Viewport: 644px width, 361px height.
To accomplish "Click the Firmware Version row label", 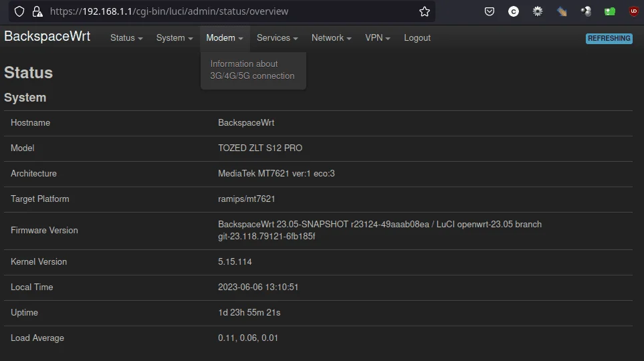I will (x=44, y=231).
